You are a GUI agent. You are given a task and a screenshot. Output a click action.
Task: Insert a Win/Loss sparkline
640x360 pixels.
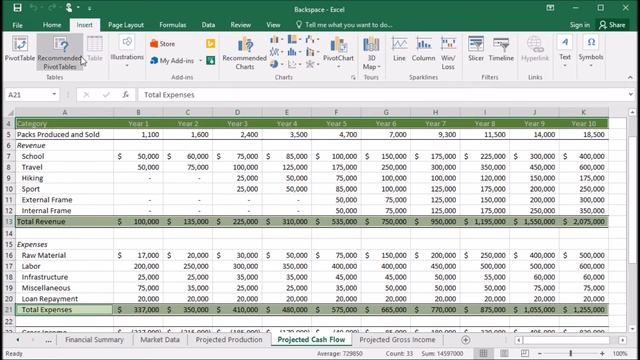[x=448, y=53]
